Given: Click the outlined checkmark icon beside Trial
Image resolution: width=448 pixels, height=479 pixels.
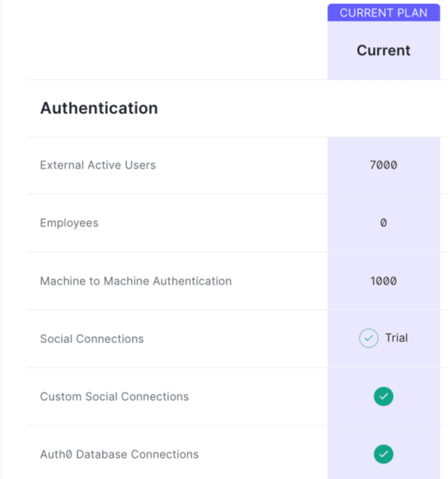Looking at the screenshot, I should coord(368,338).
